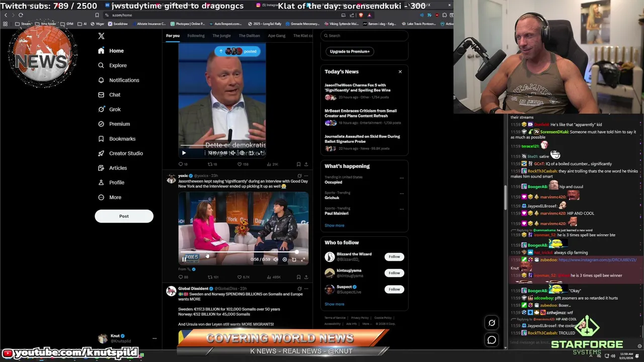This screenshot has width=644, height=362.
Task: Open more options on yoxic post
Action: pyautogui.click(x=306, y=176)
